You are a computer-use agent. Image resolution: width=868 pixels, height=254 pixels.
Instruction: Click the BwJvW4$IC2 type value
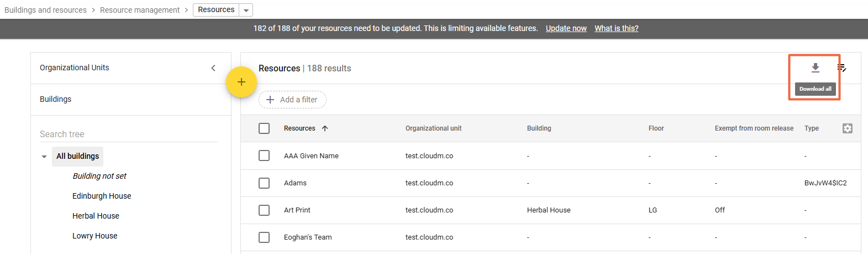point(825,183)
